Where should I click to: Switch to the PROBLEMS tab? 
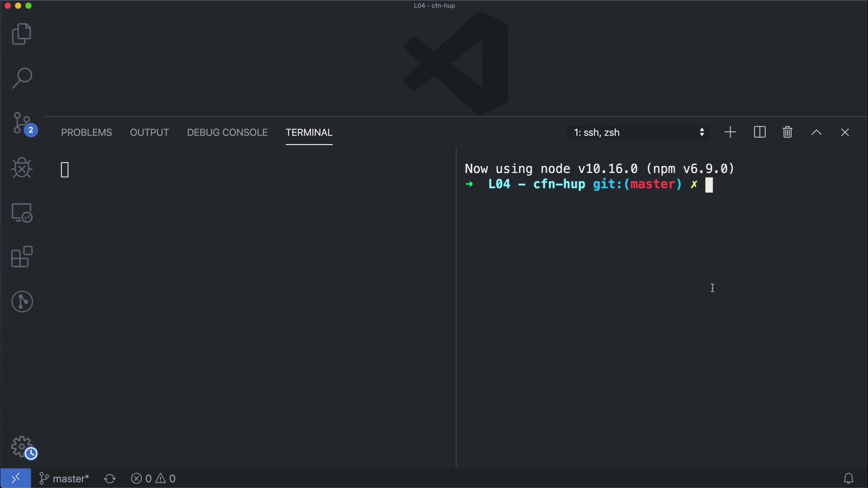(x=86, y=132)
